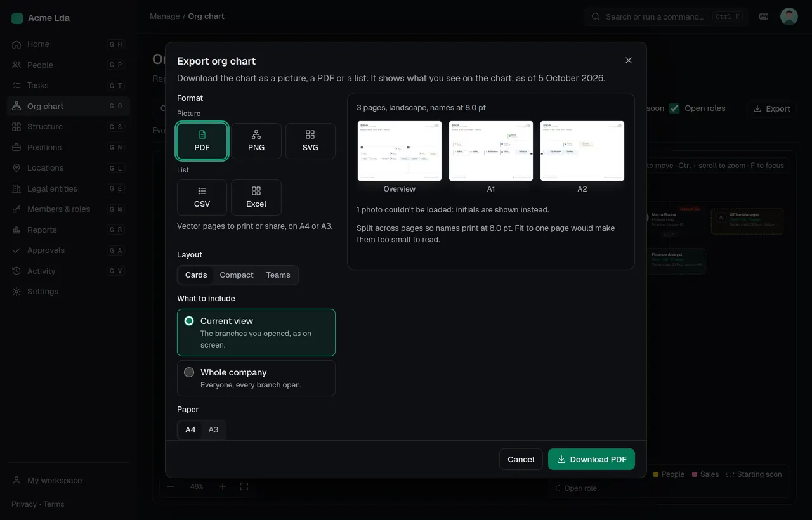Open Structure in the sidebar

pos(69,127)
